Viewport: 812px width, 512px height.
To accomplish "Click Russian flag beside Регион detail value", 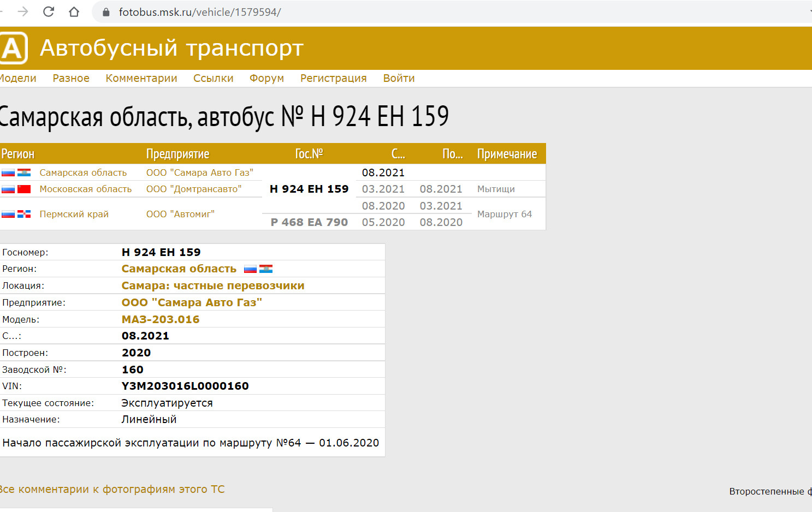I will pos(250,269).
